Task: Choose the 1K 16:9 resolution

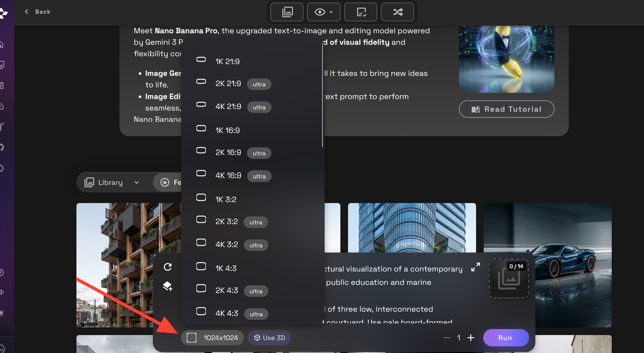Action: (x=253, y=130)
